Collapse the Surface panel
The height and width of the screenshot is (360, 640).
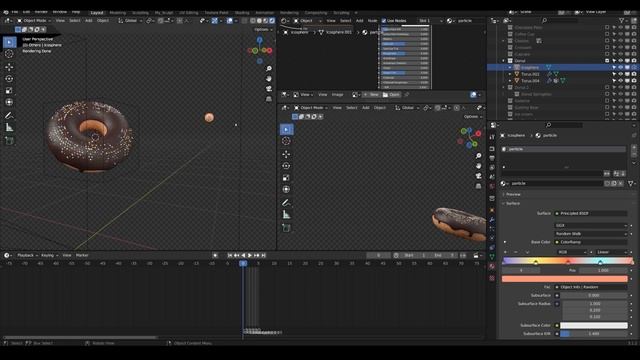click(513, 203)
